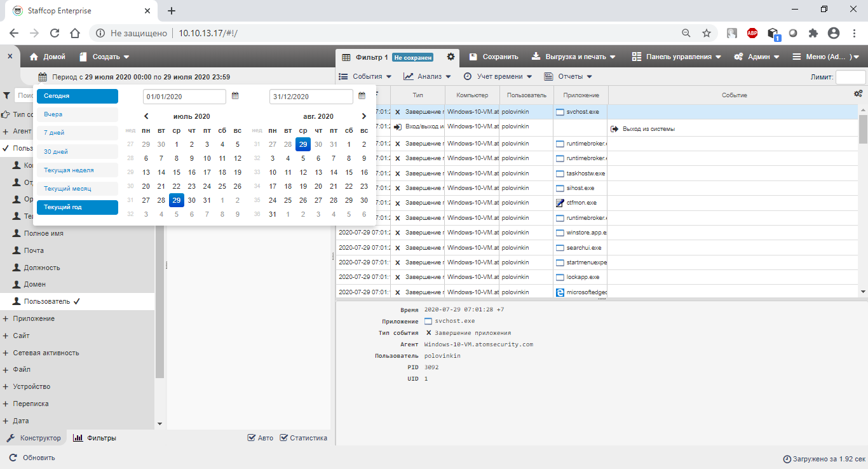Bookmark page with the star icon
Image resolution: width=868 pixels, height=469 pixels.
tap(706, 33)
